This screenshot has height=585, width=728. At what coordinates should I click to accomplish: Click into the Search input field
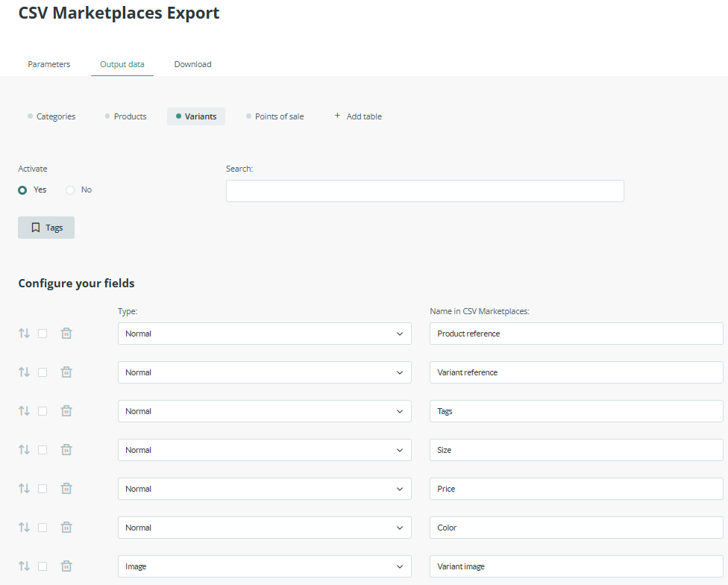pos(424,191)
